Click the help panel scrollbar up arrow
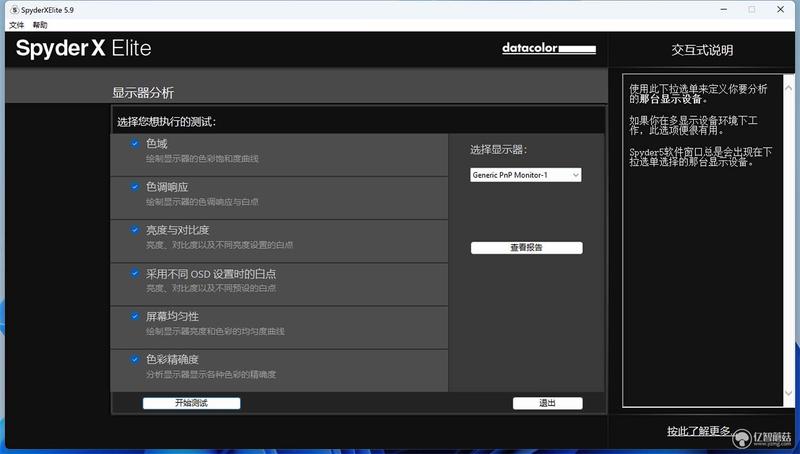 (789, 88)
